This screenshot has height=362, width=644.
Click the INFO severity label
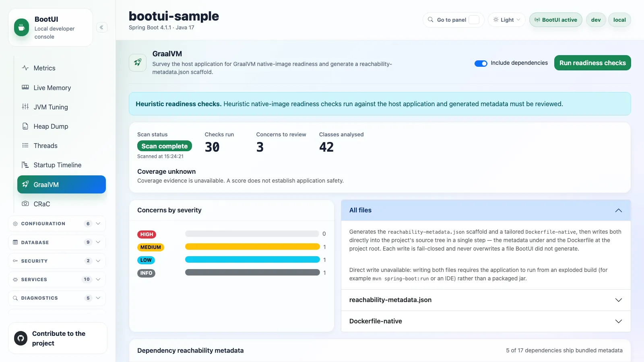pos(146,273)
